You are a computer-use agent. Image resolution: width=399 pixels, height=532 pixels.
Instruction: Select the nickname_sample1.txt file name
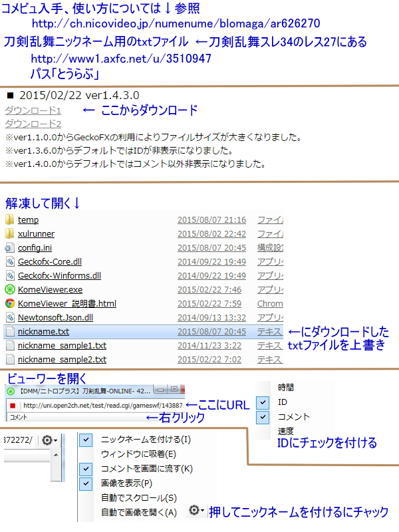62,345
